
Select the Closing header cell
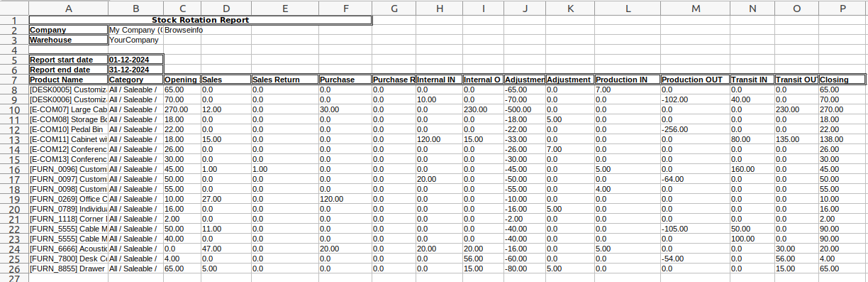842,80
